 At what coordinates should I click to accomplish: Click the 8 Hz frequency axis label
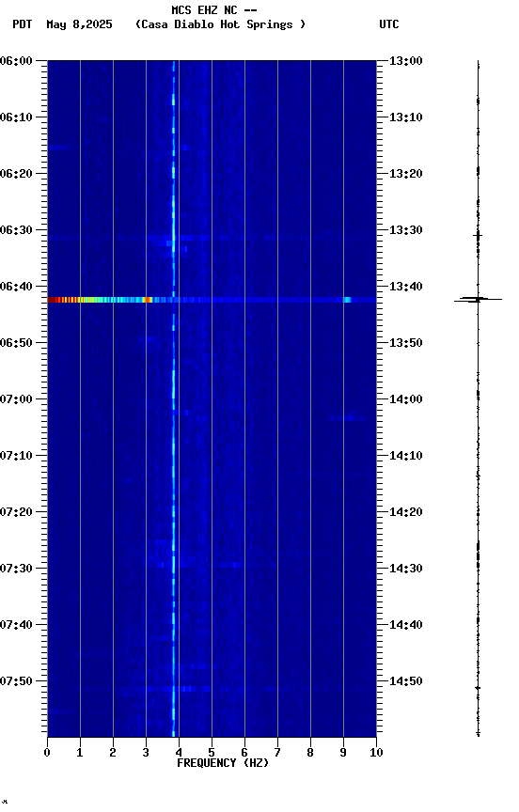click(x=310, y=753)
